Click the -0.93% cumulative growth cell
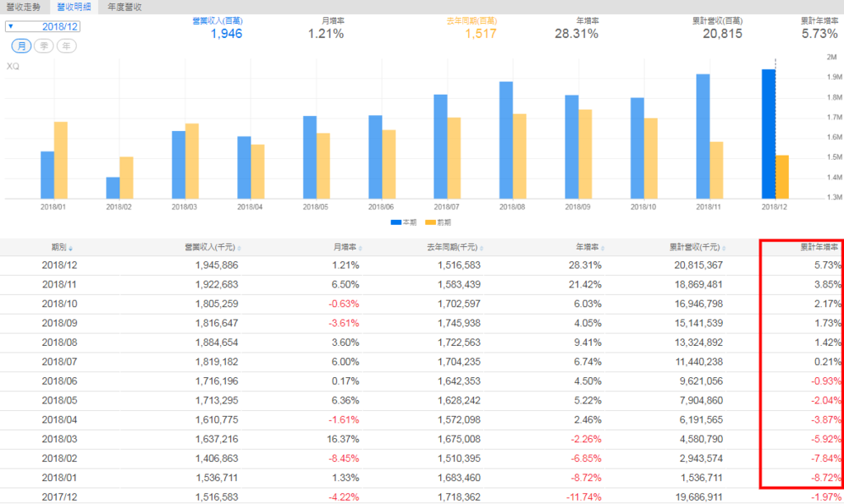This screenshot has height=504, width=844. pyautogui.click(x=826, y=381)
